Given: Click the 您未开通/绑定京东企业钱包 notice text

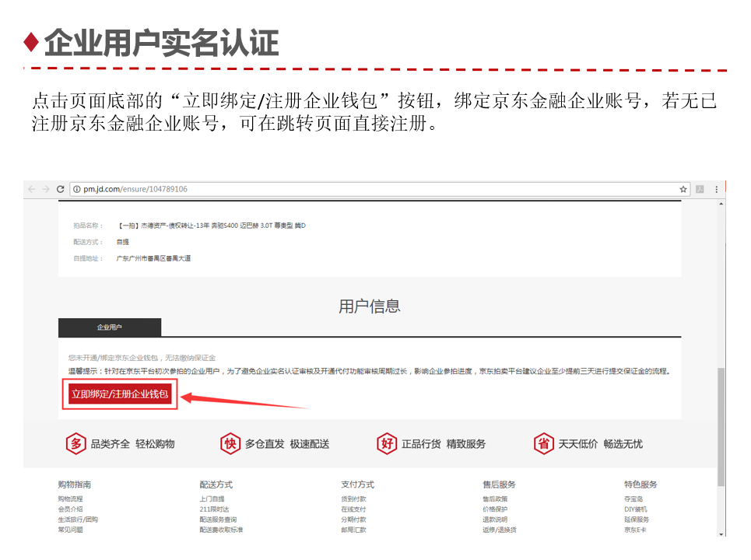Looking at the screenshot, I should (x=142, y=358).
